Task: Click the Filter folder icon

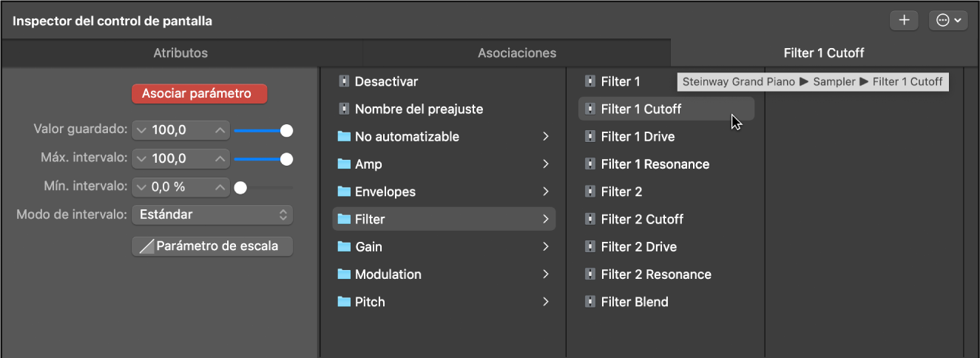Action: (x=343, y=219)
